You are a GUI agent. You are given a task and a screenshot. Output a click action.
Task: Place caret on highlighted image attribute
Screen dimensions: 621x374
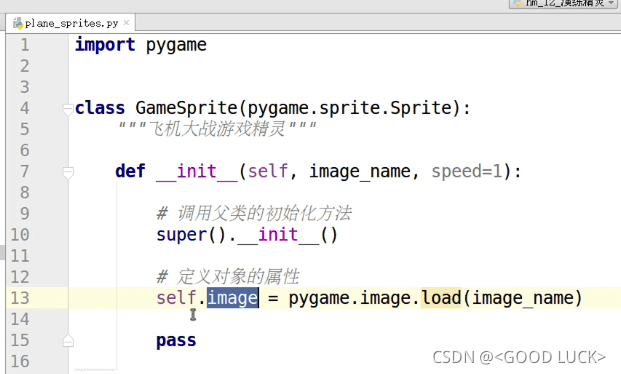tap(232, 298)
